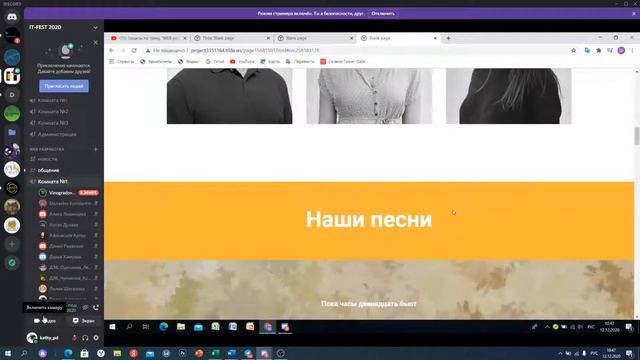Open Discord user settings gear icon
Viewport: 640px width, 360px height.
pyautogui.click(x=96, y=338)
